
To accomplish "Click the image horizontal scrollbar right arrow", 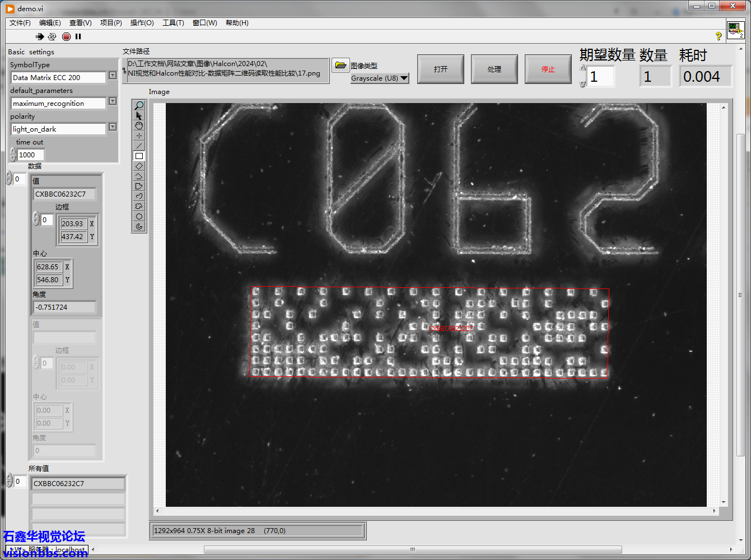I will point(714,511).
